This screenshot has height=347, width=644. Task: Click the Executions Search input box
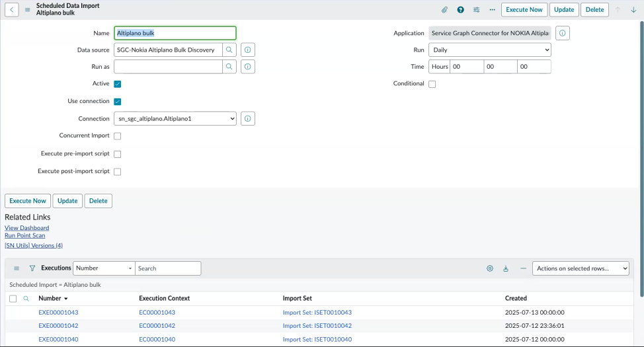(168, 268)
